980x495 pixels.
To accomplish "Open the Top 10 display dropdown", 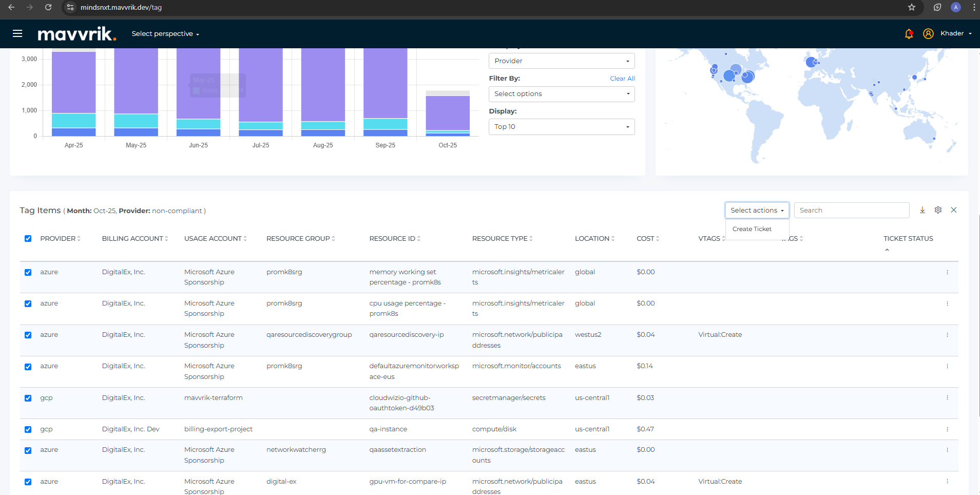I will (562, 127).
